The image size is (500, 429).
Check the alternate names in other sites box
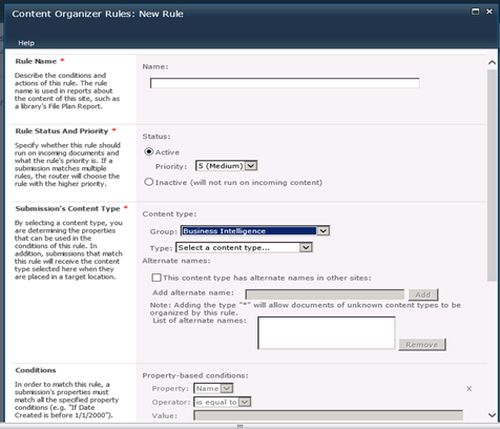(x=156, y=278)
